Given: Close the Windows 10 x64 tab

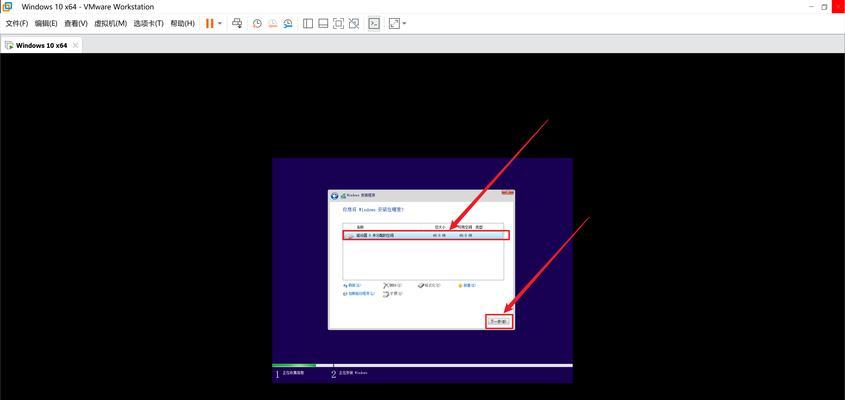Looking at the screenshot, I should tap(75, 46).
